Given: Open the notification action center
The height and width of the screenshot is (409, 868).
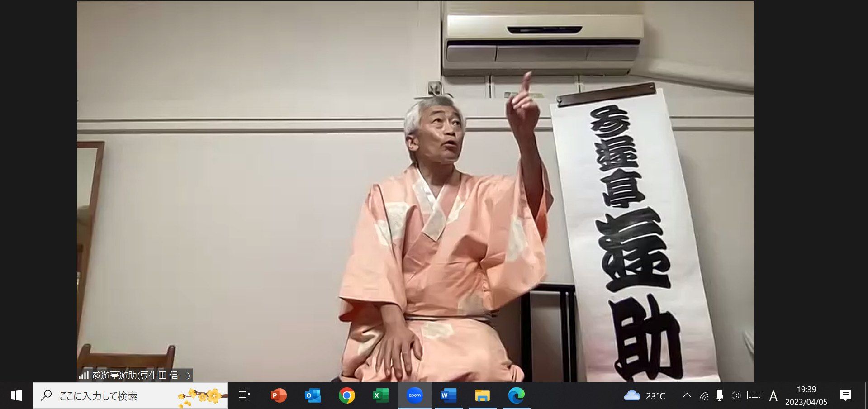Looking at the screenshot, I should tap(846, 396).
